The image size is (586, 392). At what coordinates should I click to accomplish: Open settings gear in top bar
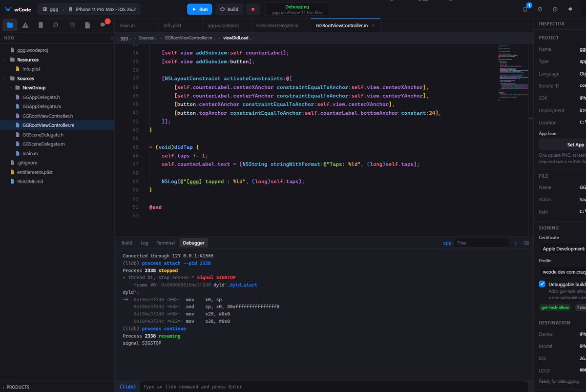(570, 9)
